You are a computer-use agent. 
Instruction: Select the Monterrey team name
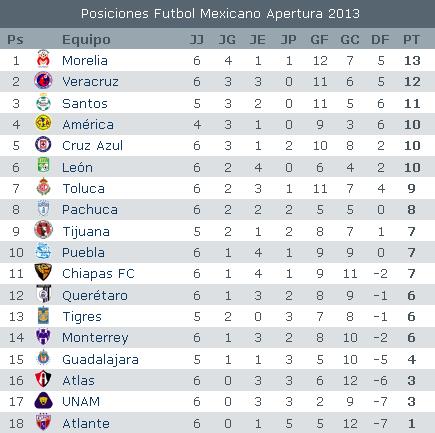coord(95,338)
